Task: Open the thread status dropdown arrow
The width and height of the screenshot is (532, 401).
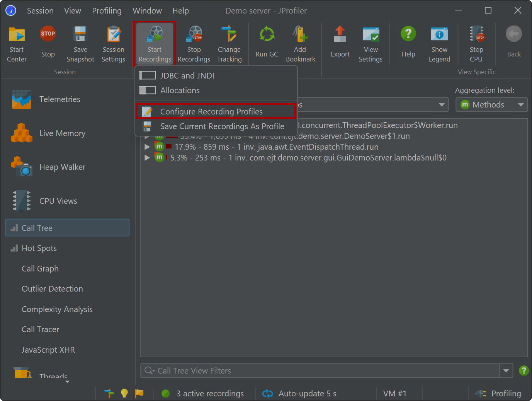Action: (441, 105)
